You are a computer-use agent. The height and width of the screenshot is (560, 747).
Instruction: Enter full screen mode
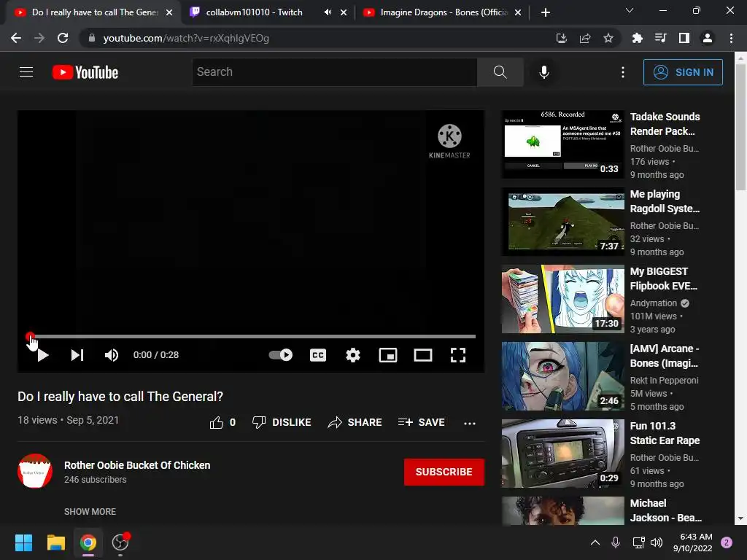458,355
